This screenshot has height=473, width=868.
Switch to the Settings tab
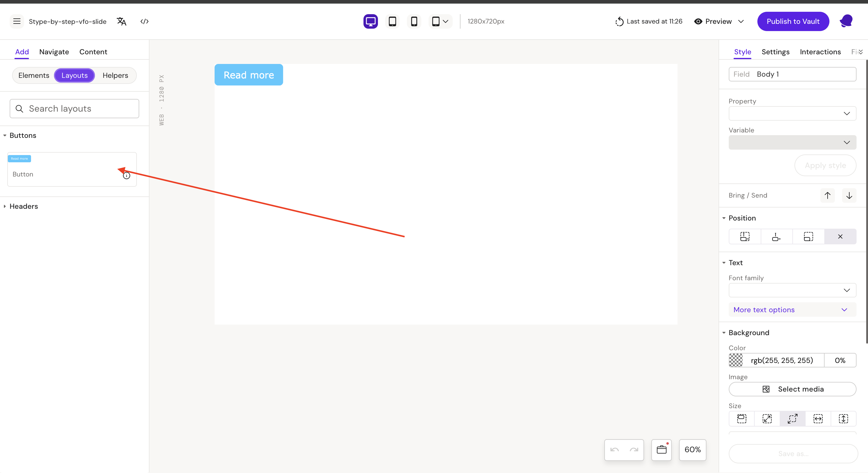pos(775,52)
